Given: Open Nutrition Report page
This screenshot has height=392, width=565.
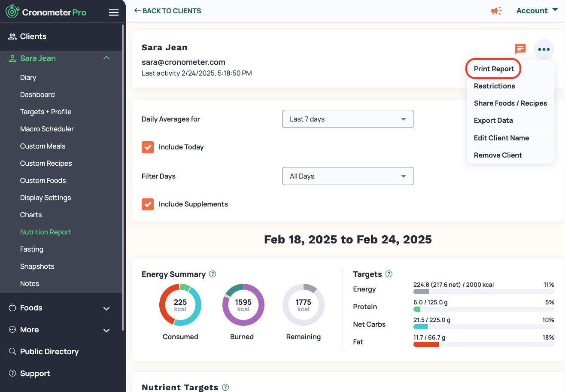Looking at the screenshot, I should (x=46, y=232).
